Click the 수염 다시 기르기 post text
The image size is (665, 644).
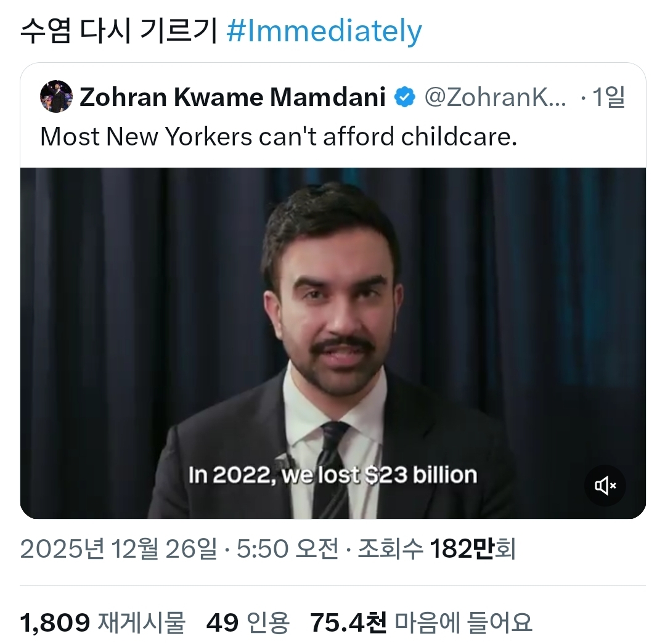118,32
